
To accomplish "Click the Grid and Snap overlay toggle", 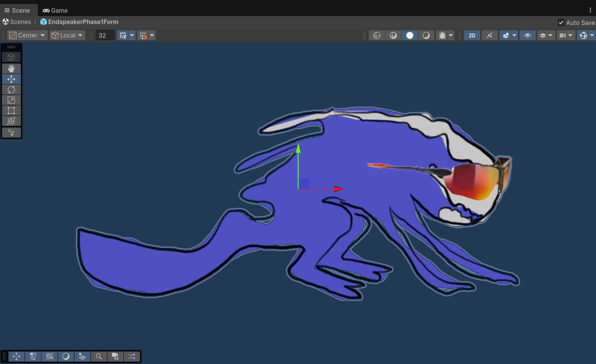I will point(49,356).
